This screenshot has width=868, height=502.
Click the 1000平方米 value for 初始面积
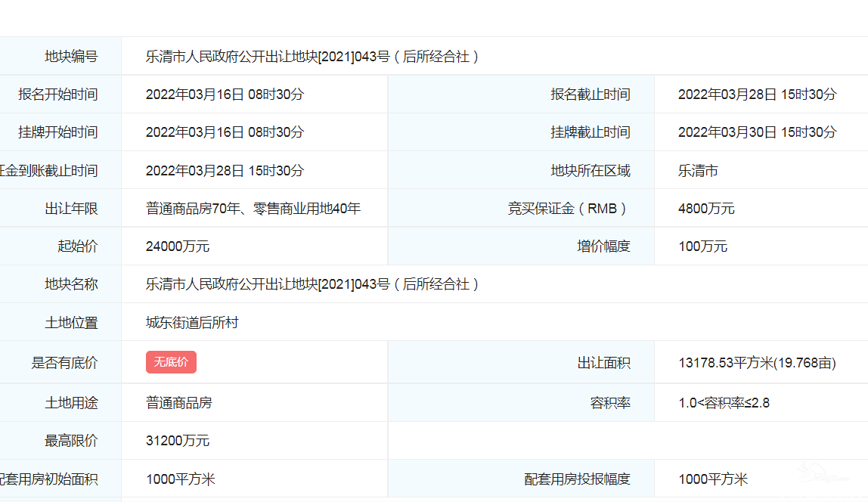181,479
